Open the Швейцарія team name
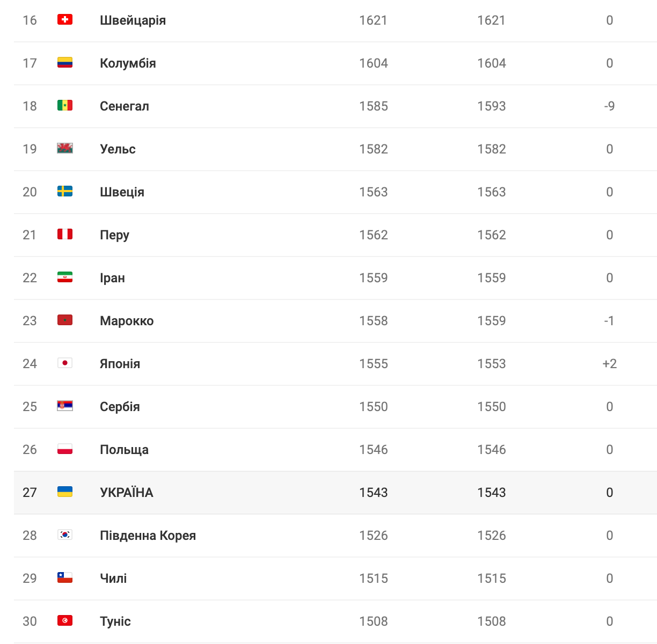The height and width of the screenshot is (644, 657). click(133, 20)
